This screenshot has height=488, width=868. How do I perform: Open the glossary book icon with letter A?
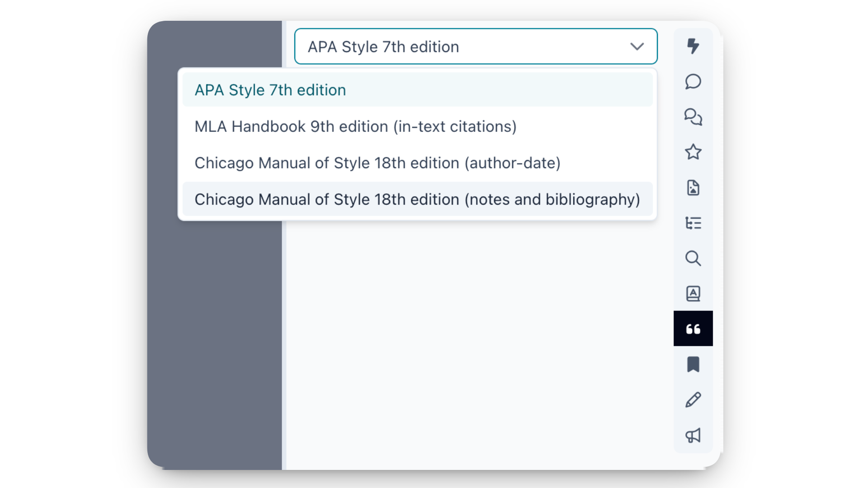point(693,294)
